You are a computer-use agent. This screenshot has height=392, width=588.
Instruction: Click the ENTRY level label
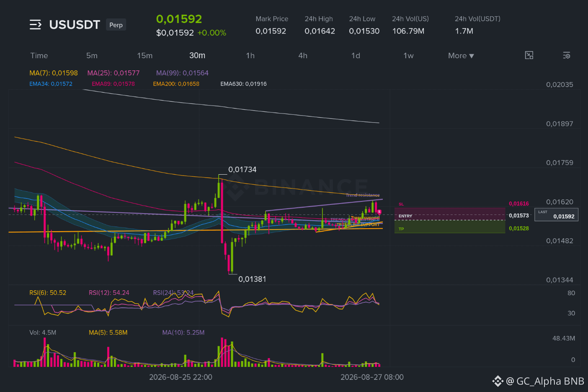coord(405,216)
